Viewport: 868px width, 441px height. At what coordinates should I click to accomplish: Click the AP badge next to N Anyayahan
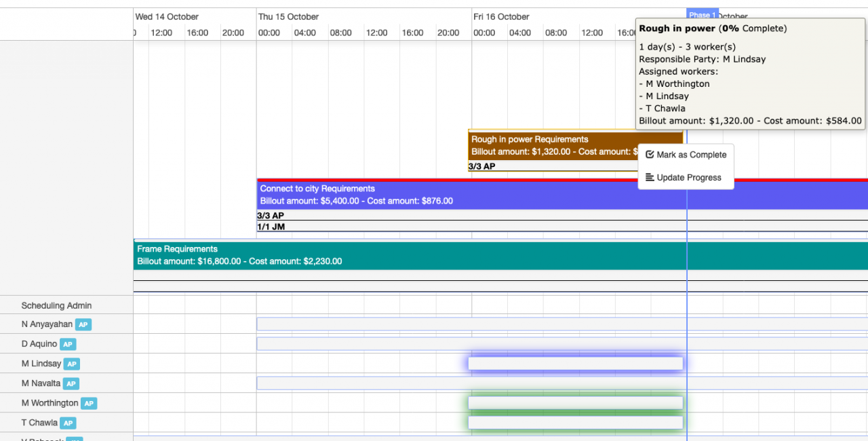(x=83, y=324)
